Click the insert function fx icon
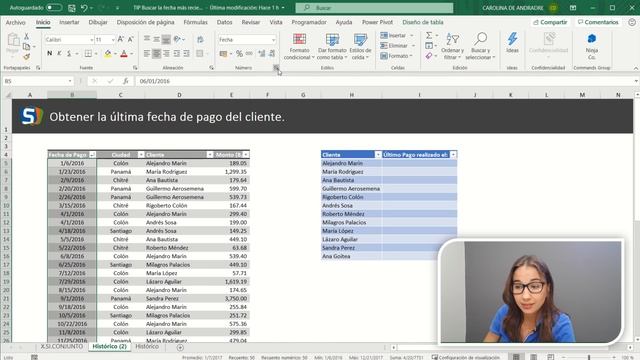This screenshot has width=640, height=360. pyautogui.click(x=126, y=81)
